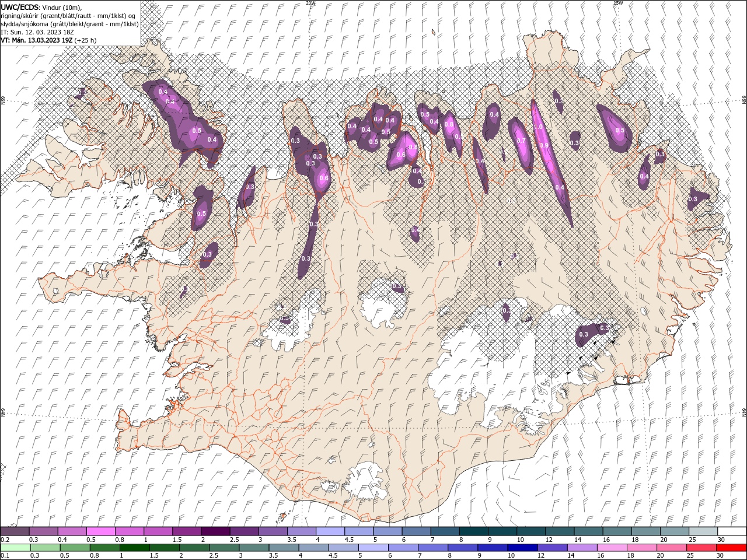Click the '1.0' snowfall value on map

point(539,127)
